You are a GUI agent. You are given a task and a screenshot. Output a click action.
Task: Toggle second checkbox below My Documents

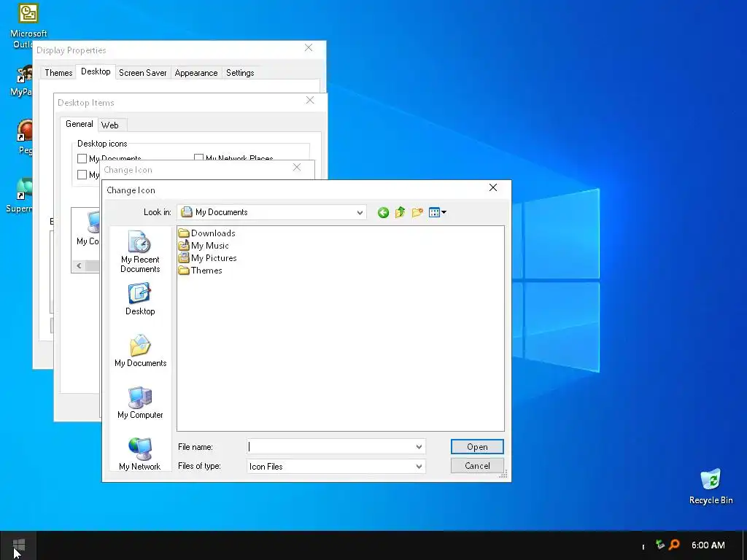[x=82, y=175]
